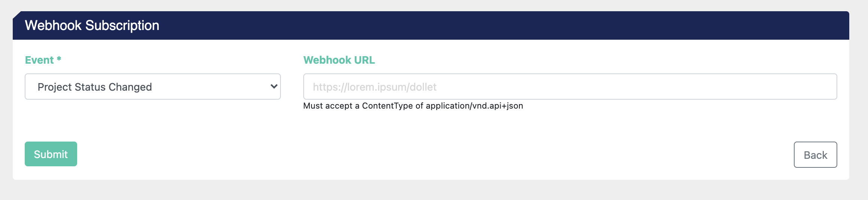Focus the Webhook URL input field
Image resolution: width=868 pixels, height=200 pixels.
pos(570,87)
